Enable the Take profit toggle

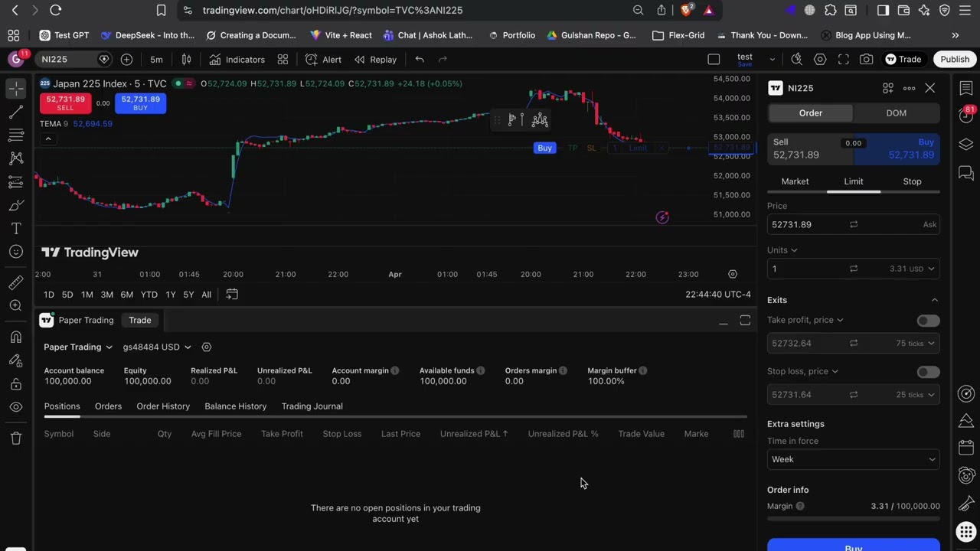(928, 321)
